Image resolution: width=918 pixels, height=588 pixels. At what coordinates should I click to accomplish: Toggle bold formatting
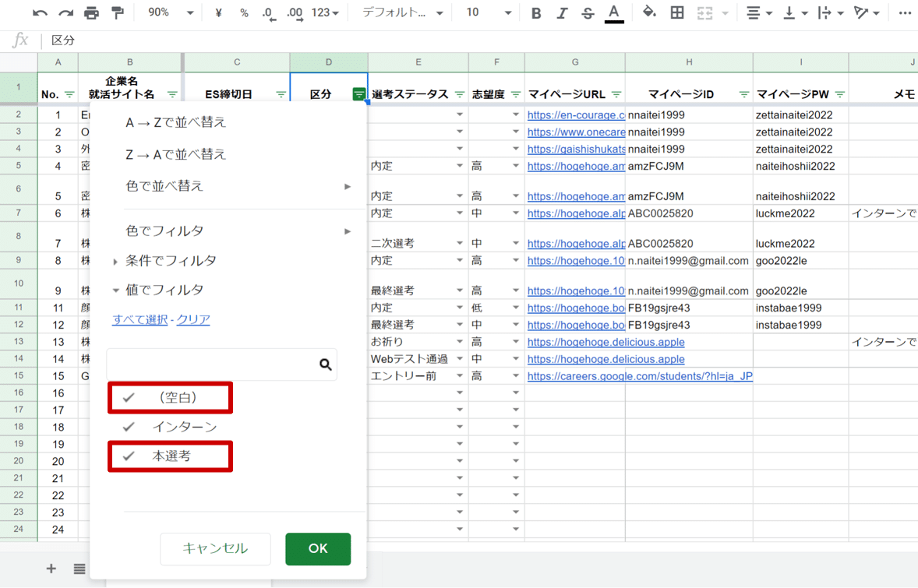pos(535,13)
